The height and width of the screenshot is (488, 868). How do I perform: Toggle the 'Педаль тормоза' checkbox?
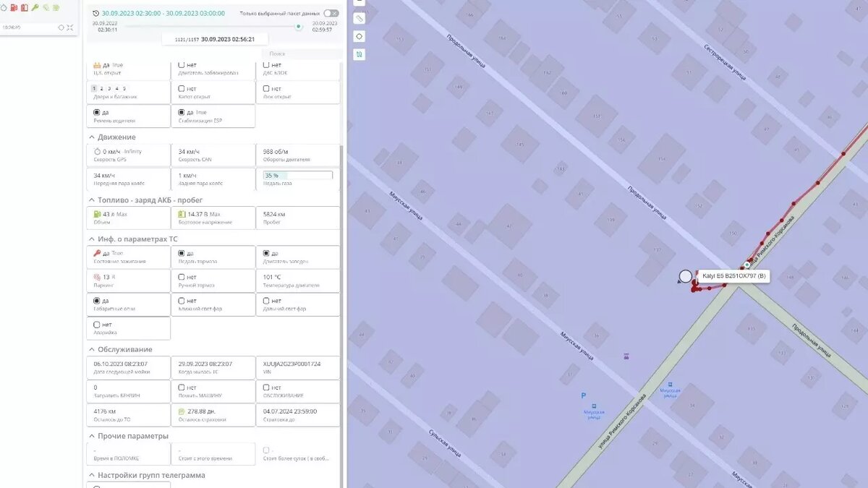[182, 253]
